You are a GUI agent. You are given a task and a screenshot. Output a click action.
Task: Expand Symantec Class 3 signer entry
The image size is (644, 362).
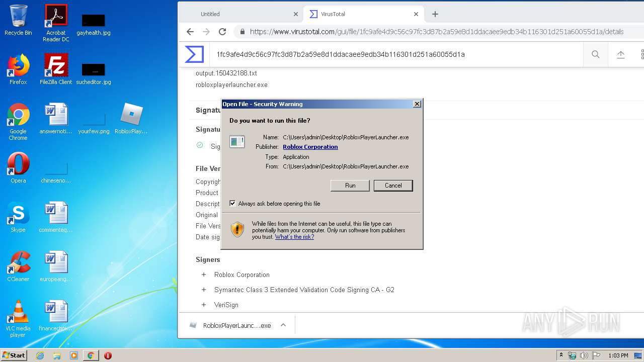coord(204,290)
